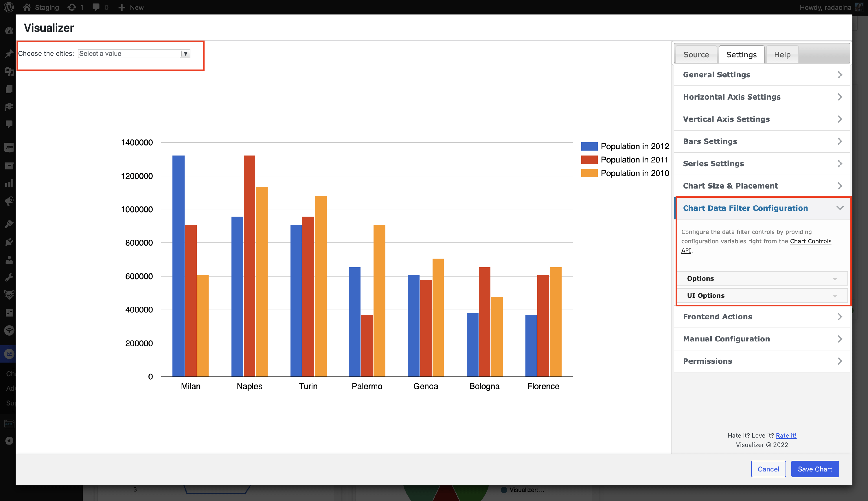Switch to the Help tab
Screen dimensions: 868x501
pos(782,55)
